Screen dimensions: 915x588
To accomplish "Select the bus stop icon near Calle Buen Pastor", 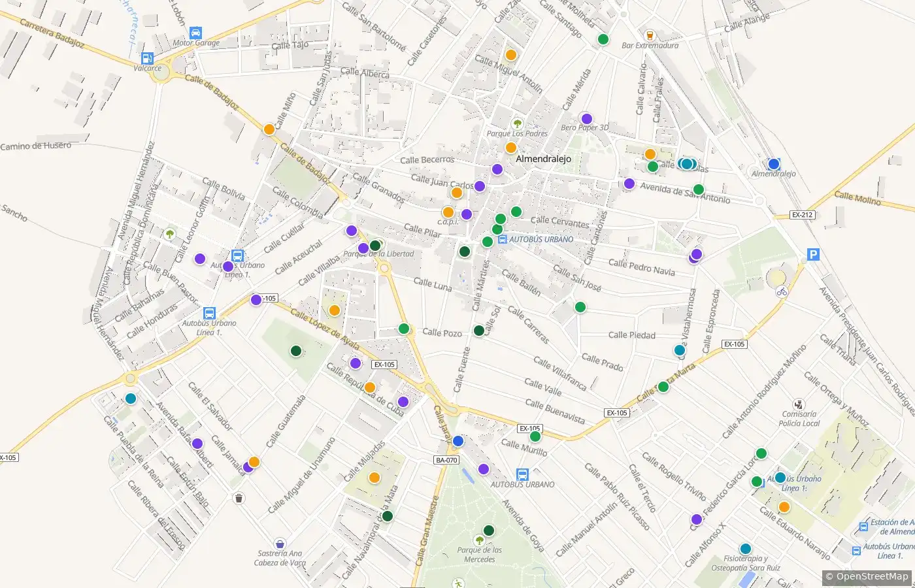I will click(238, 256).
